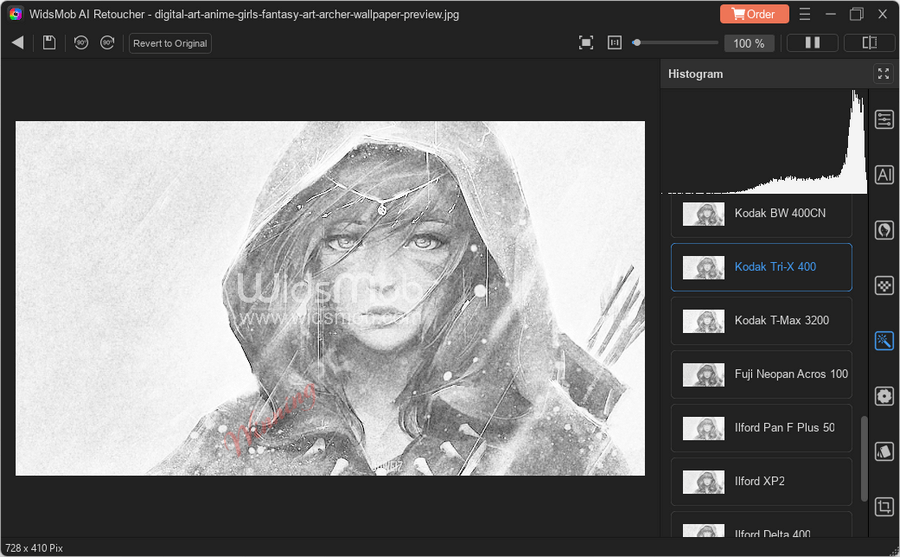This screenshot has height=557, width=900.
Task: Fit image to screen icon
Action: coord(585,42)
